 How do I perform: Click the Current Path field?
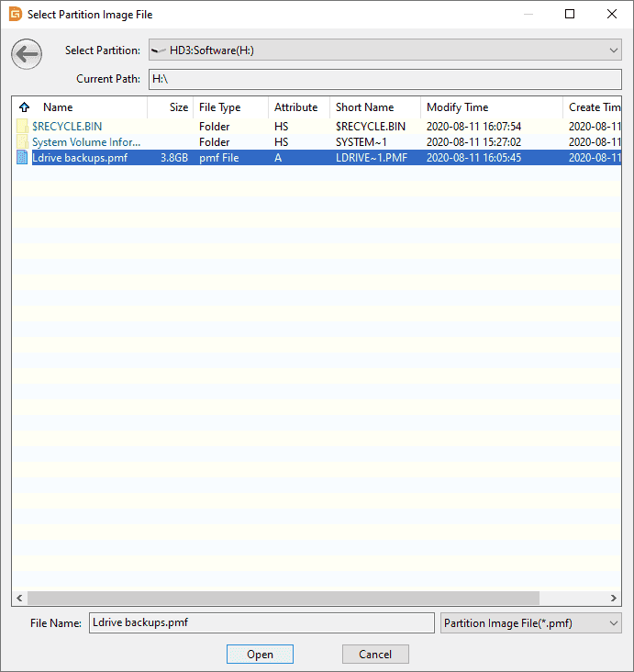pos(385,79)
